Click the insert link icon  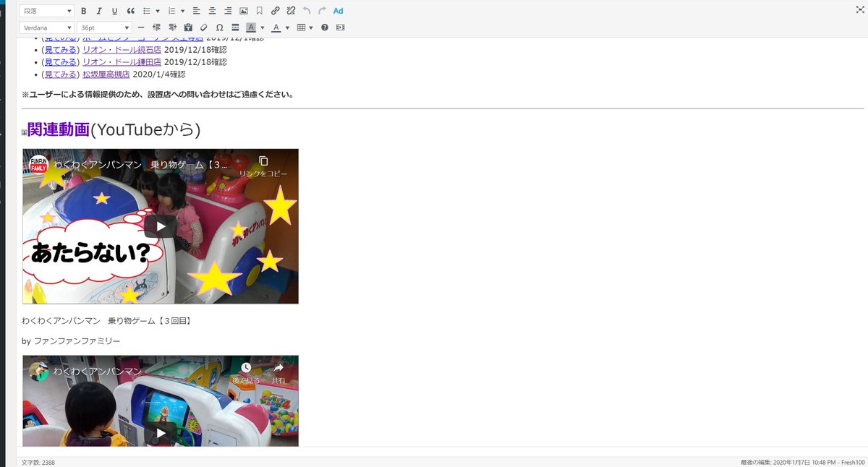[x=276, y=11]
